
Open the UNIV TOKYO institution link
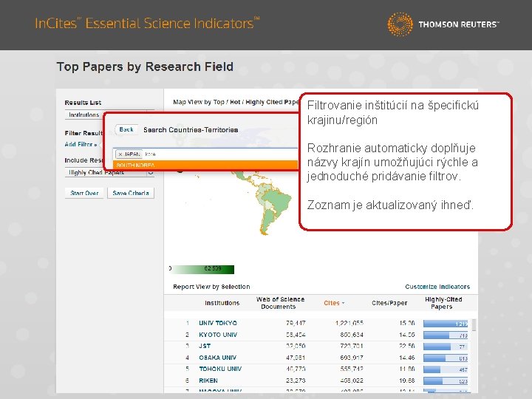tap(218, 323)
